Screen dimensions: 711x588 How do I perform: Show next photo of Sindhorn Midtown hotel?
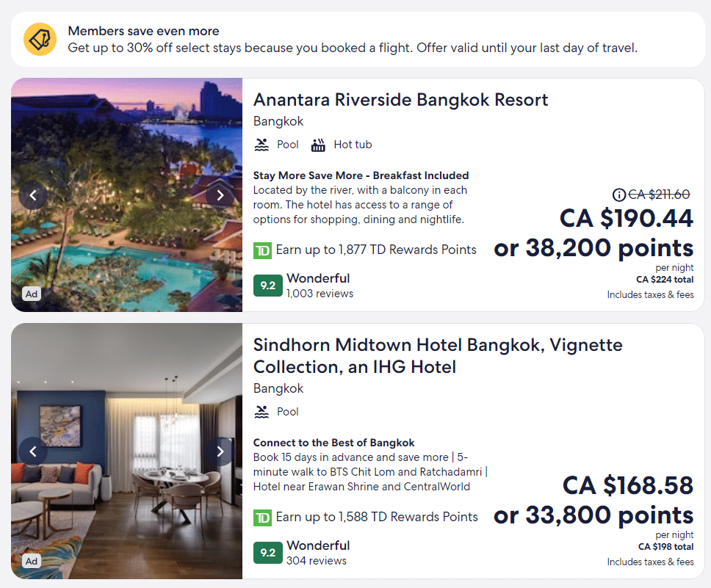point(220,451)
